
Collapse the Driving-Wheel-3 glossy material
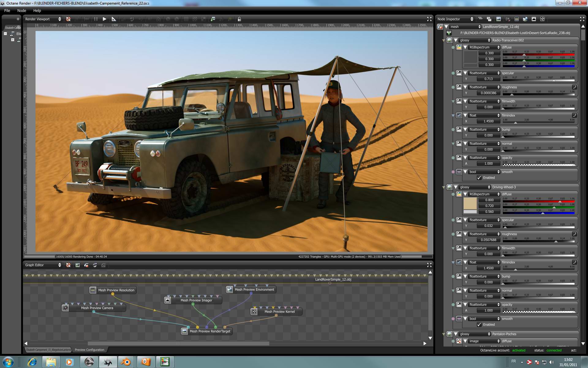click(456, 187)
